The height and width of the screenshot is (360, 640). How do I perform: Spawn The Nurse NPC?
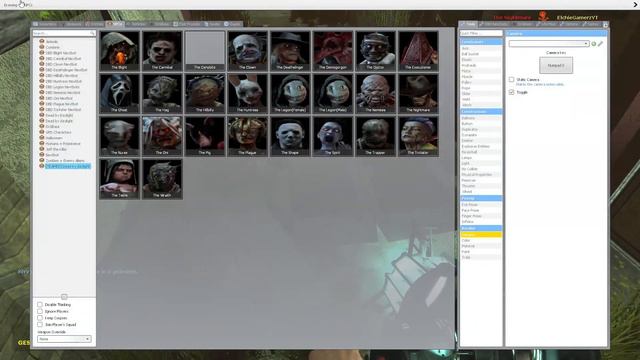(x=119, y=136)
